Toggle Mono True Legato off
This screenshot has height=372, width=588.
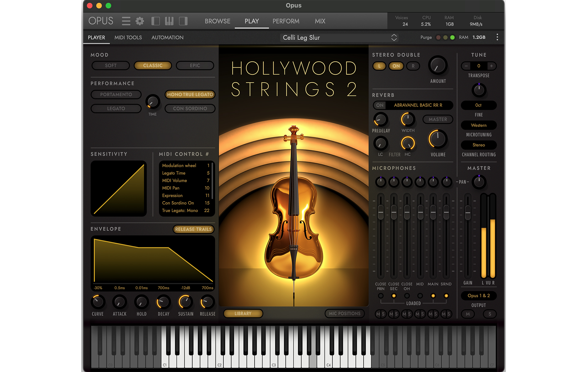pyautogui.click(x=190, y=95)
